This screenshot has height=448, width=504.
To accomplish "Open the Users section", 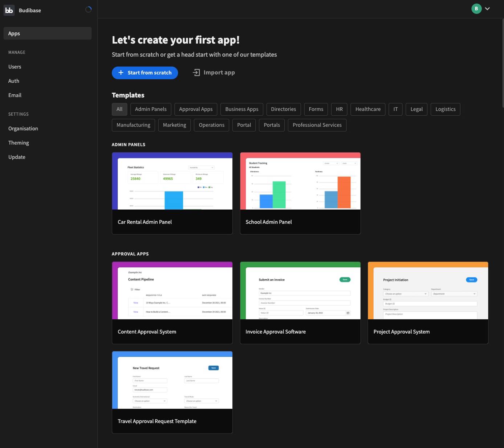I will pyautogui.click(x=15, y=67).
